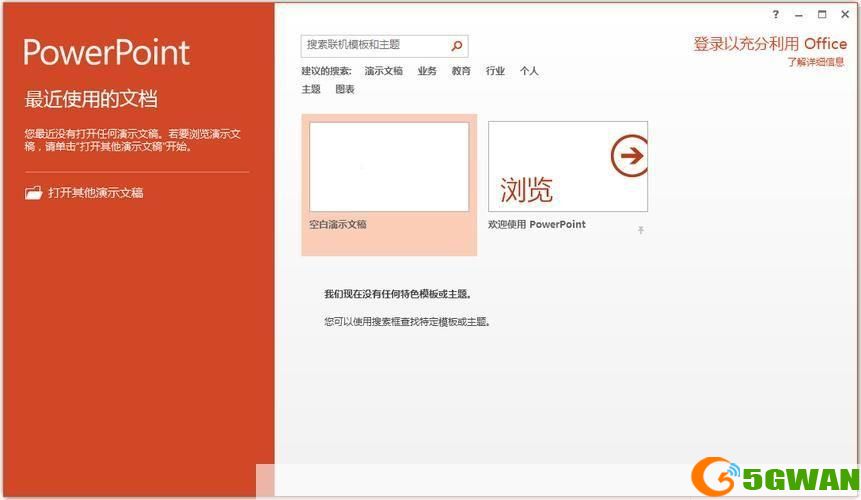Screen dimensions: 861x500
Task: Close the PowerPoint window
Action: (845, 15)
